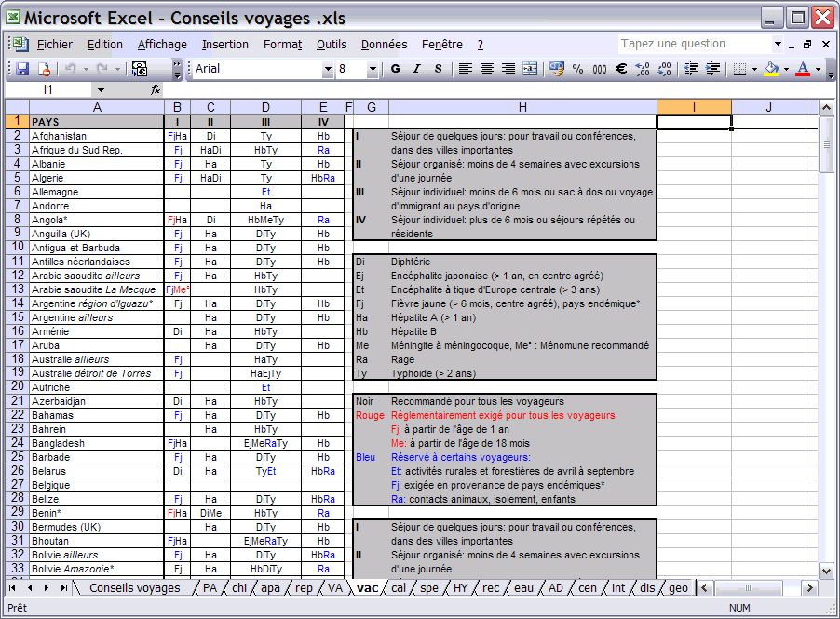840x619 pixels.
Task: Apply red Font Color letter A
Action: pyautogui.click(x=803, y=69)
